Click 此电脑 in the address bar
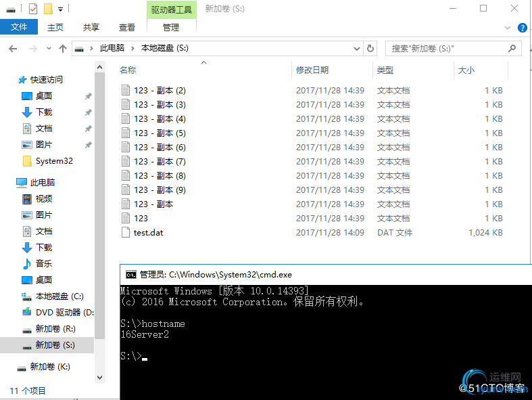The height and width of the screenshot is (400, 532). coord(112,48)
